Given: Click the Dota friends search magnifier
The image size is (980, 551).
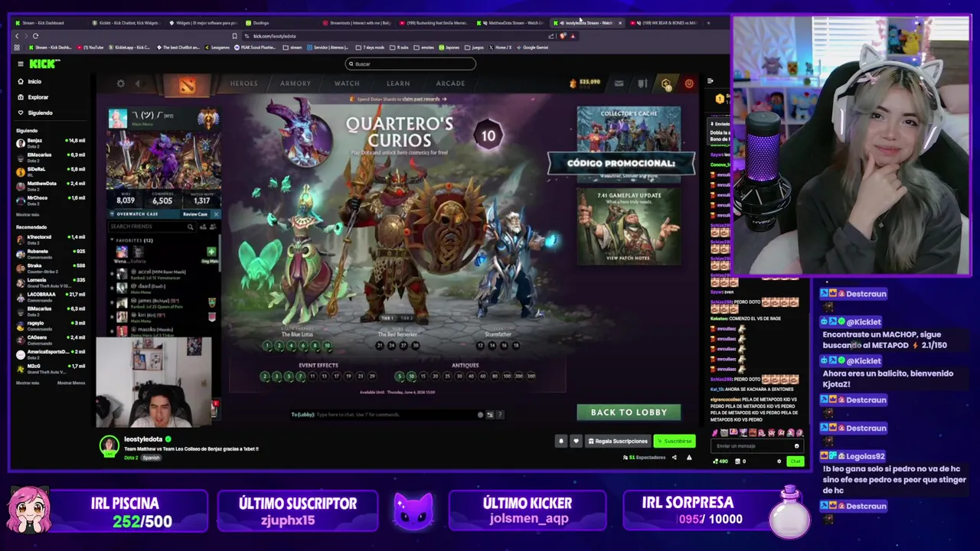Looking at the screenshot, I should pyautogui.click(x=190, y=227).
